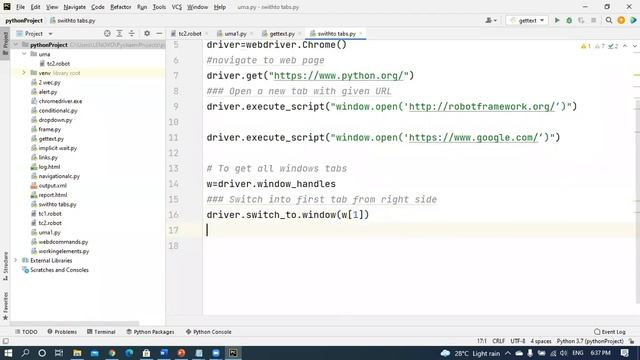
Task: Open Python Console tool window
Action: [x=209, y=332]
